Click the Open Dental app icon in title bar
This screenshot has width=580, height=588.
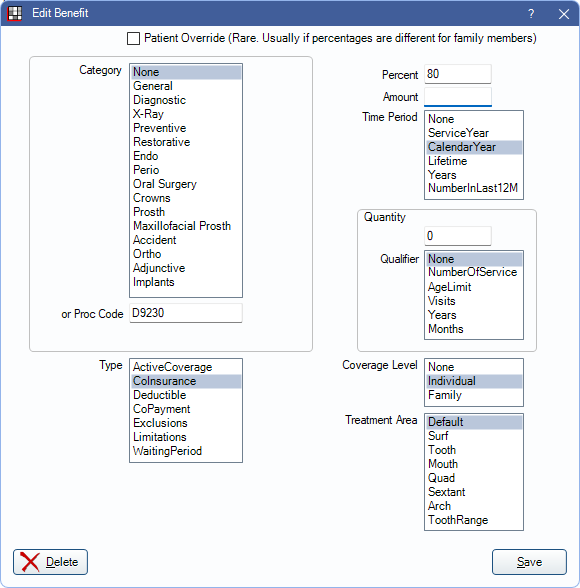(x=15, y=14)
